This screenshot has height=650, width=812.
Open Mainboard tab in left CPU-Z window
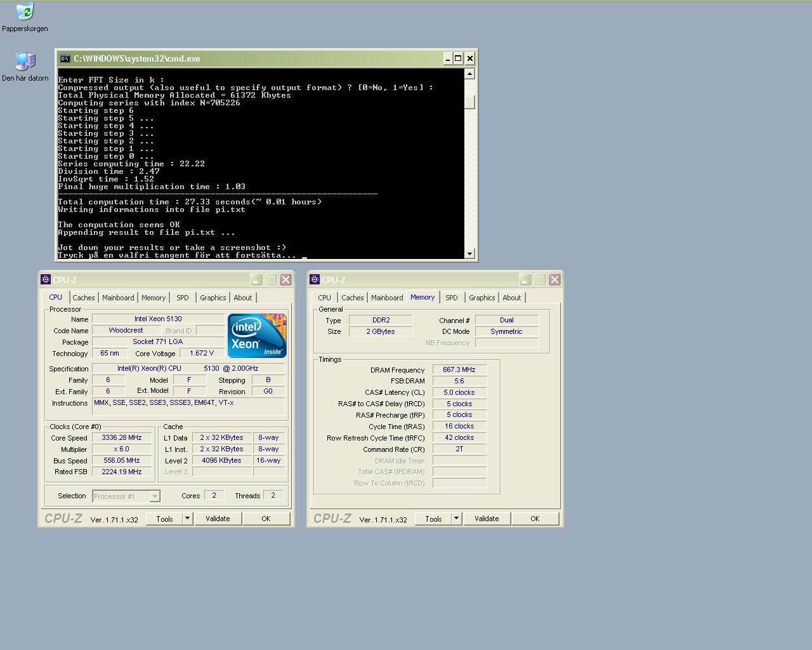(118, 298)
